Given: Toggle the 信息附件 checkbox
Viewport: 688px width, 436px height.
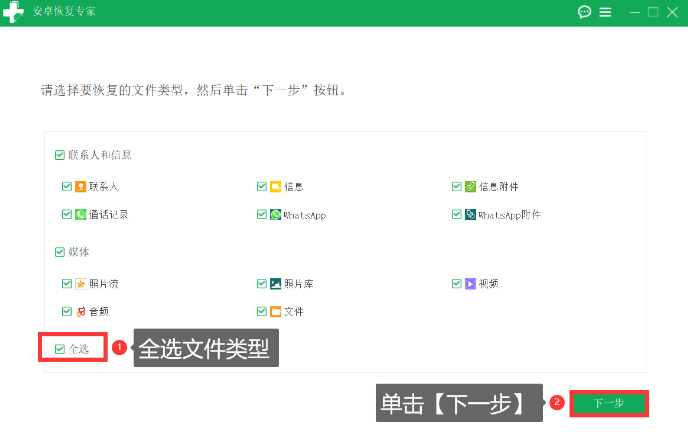Looking at the screenshot, I should [x=456, y=187].
